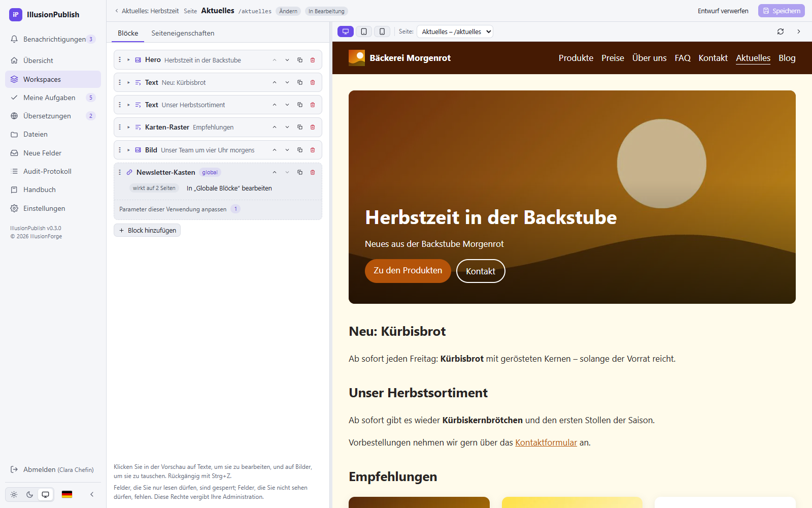Screen dimensions: 812x508
Task: Collapse the preview with the right chevron
Action: tap(799, 31)
